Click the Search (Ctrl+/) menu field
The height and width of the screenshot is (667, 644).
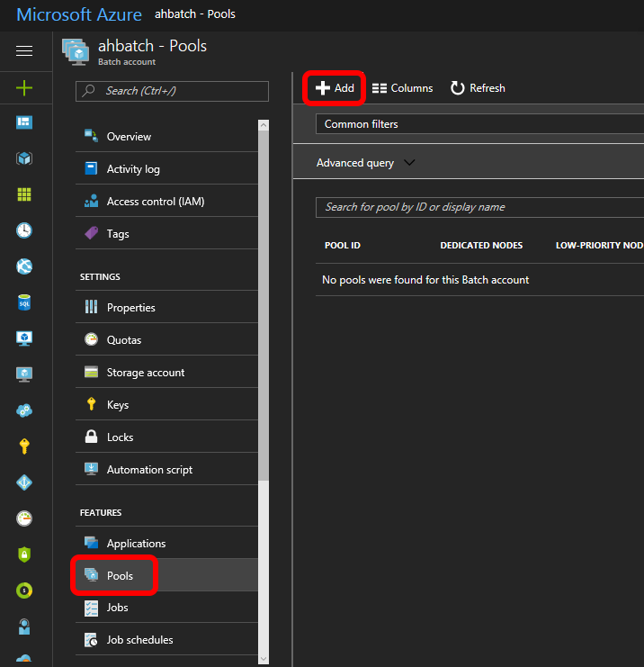pyautogui.click(x=172, y=91)
